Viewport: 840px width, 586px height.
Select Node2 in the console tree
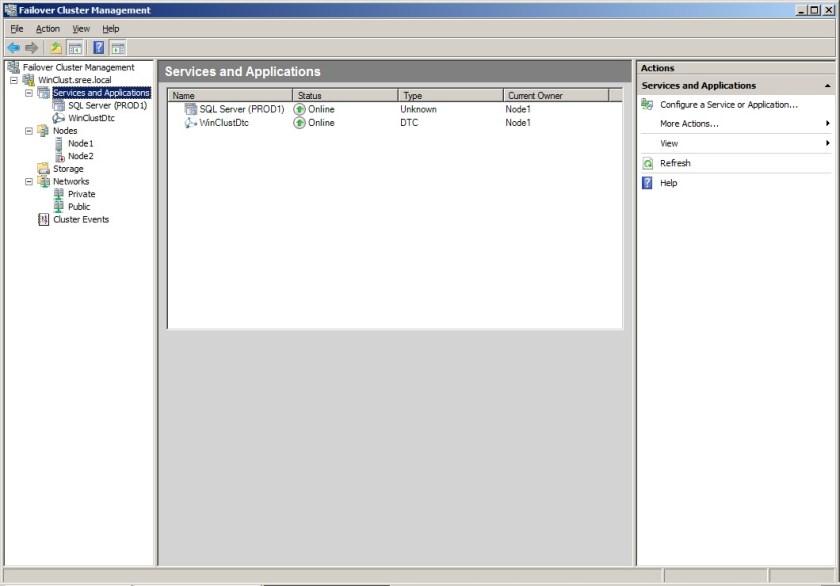pos(80,156)
